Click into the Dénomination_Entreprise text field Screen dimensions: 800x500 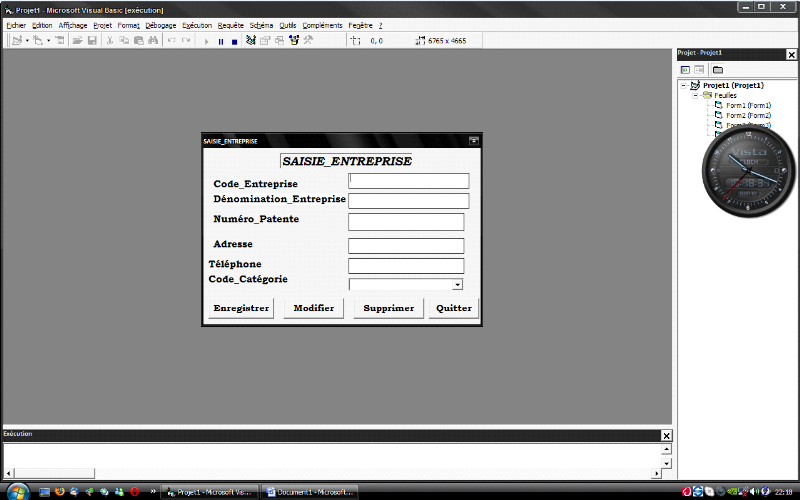pyautogui.click(x=408, y=201)
